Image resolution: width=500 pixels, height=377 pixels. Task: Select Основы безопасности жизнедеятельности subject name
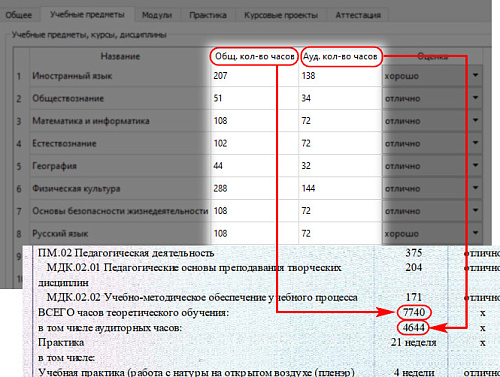(120, 211)
